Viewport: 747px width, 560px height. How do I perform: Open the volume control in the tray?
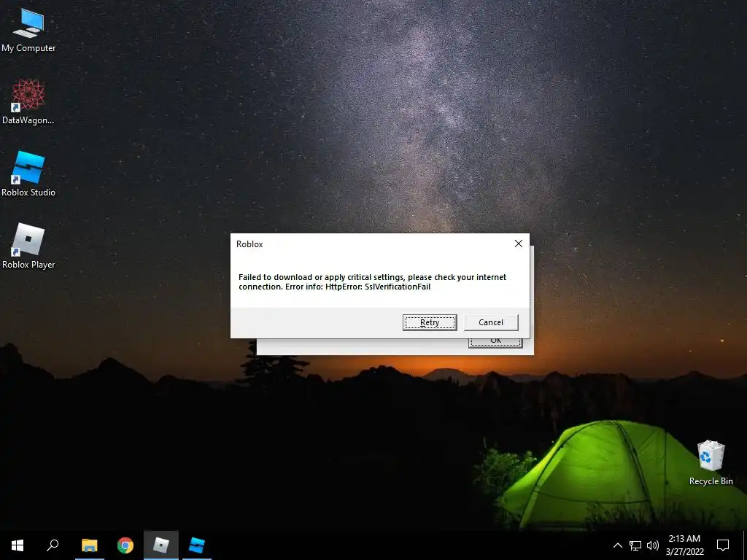tap(653, 545)
